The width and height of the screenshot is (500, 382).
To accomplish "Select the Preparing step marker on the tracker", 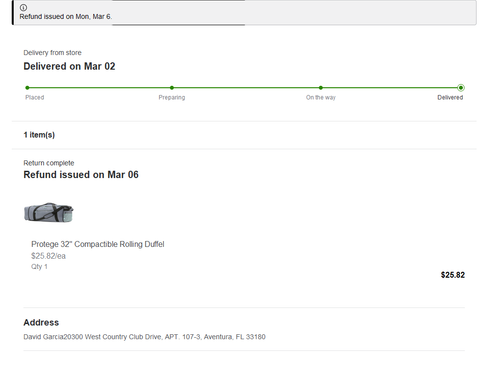I will 172,88.
